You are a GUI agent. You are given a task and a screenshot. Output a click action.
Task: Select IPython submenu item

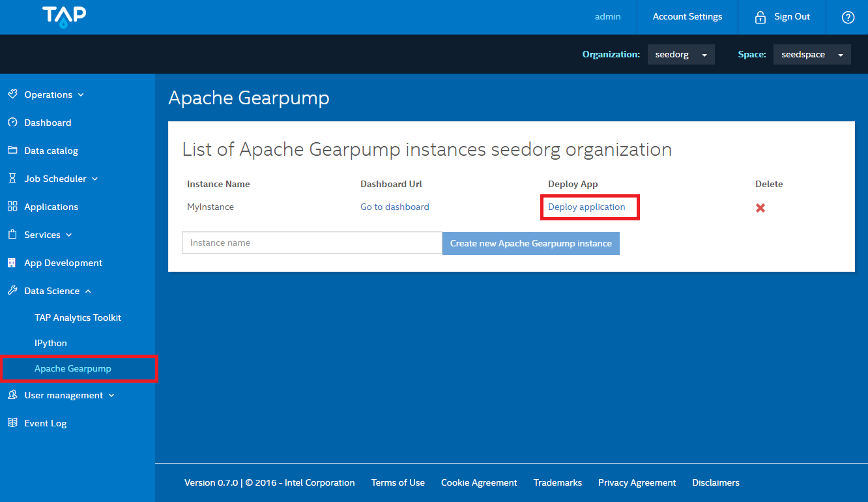[51, 343]
